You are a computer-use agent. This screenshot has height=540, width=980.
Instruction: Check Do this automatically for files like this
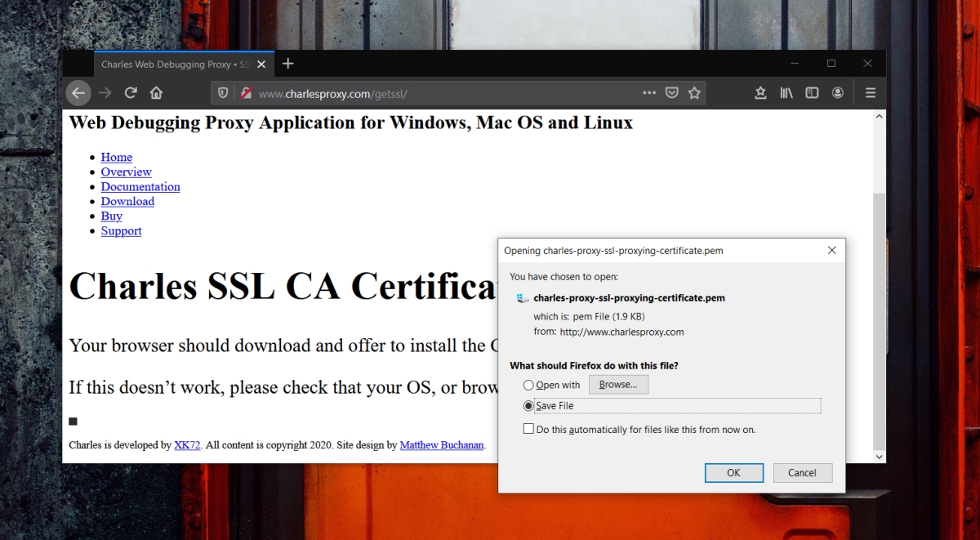528,428
